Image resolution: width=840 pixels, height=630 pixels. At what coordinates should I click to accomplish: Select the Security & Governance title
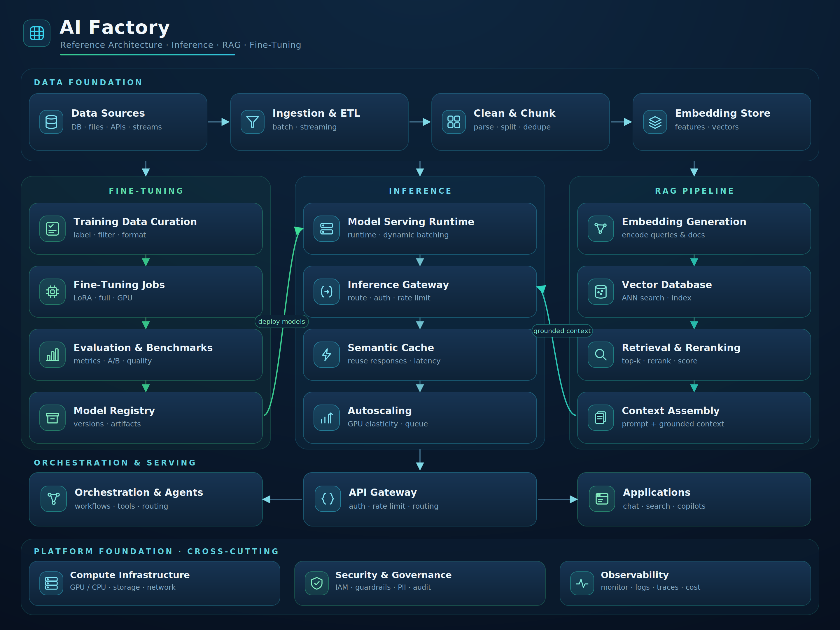393,575
